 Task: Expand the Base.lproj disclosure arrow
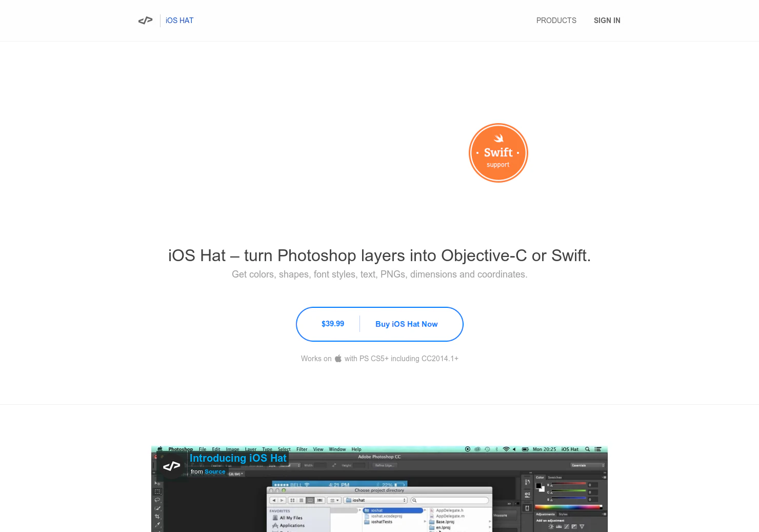pyautogui.click(x=490, y=521)
